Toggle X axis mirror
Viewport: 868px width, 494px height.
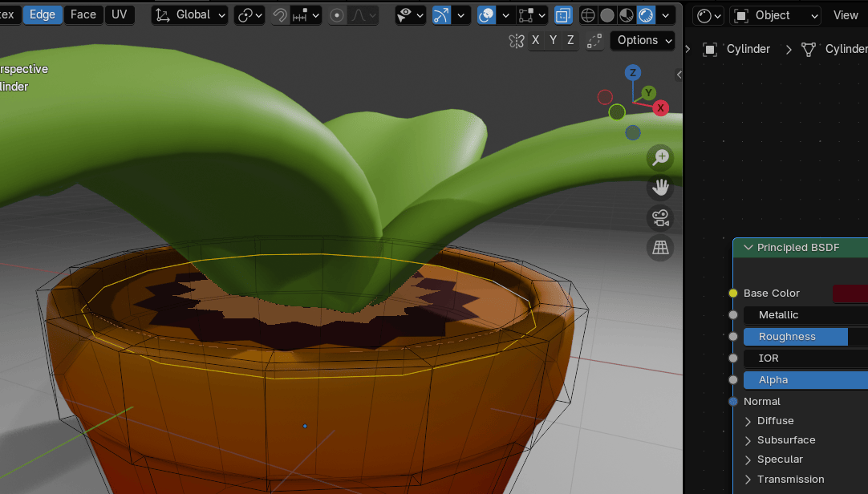535,40
